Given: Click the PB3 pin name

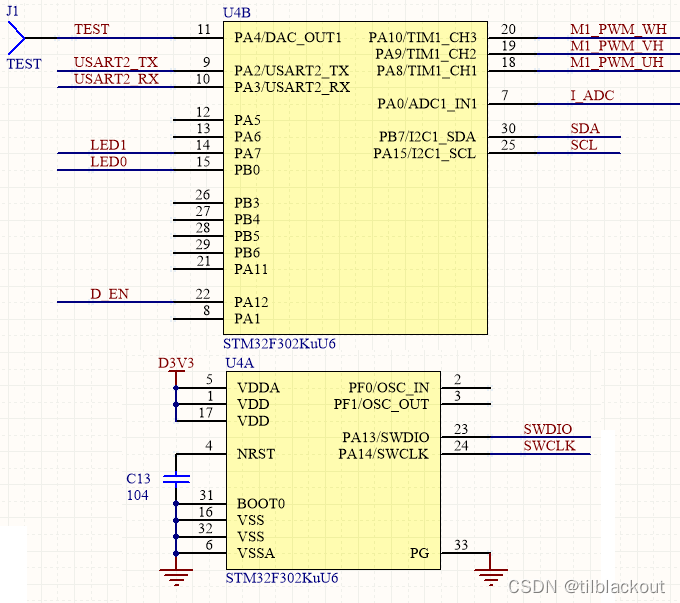Looking at the screenshot, I should pos(247,203).
